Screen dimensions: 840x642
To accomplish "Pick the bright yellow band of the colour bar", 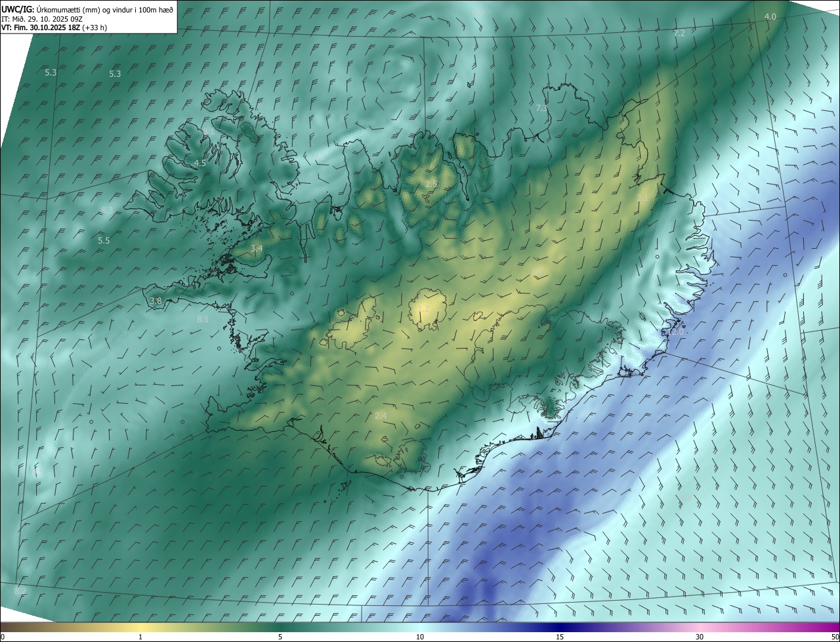I will coord(141,627).
